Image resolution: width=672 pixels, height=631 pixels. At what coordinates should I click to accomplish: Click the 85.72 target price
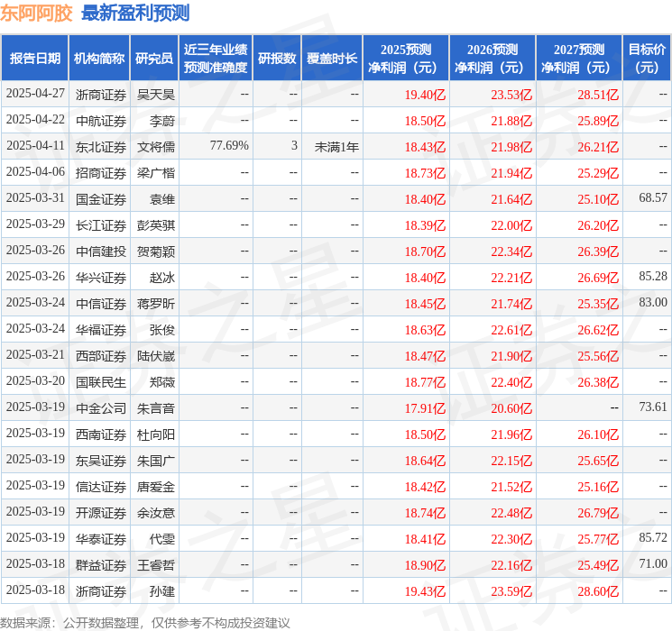tap(653, 537)
